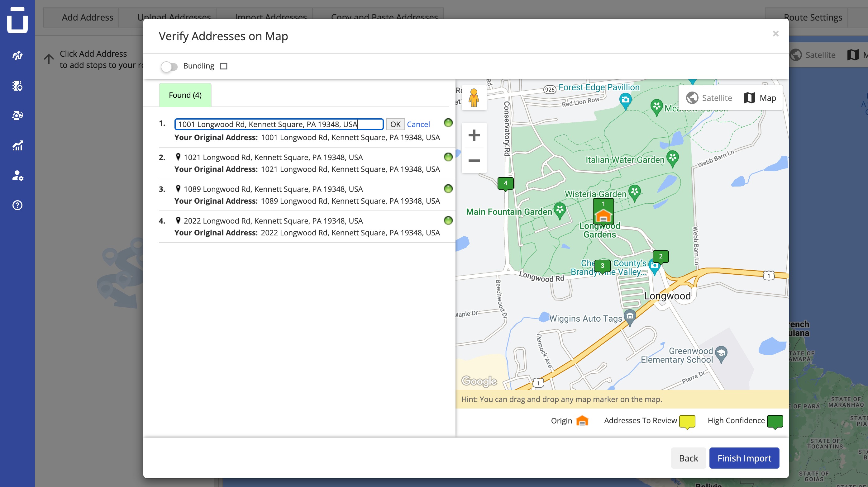This screenshot has height=487, width=868.
Task: Click the yellow Addresses To Review swatch
Action: pos(687,422)
